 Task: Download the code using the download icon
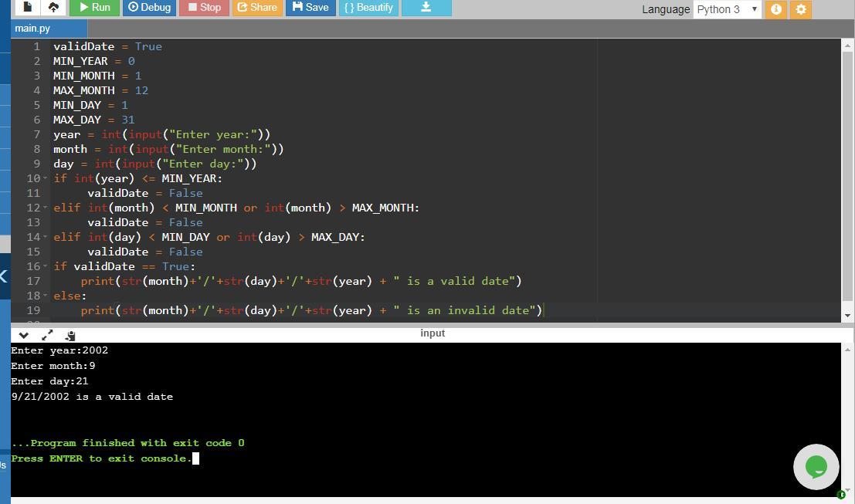pyautogui.click(x=426, y=7)
